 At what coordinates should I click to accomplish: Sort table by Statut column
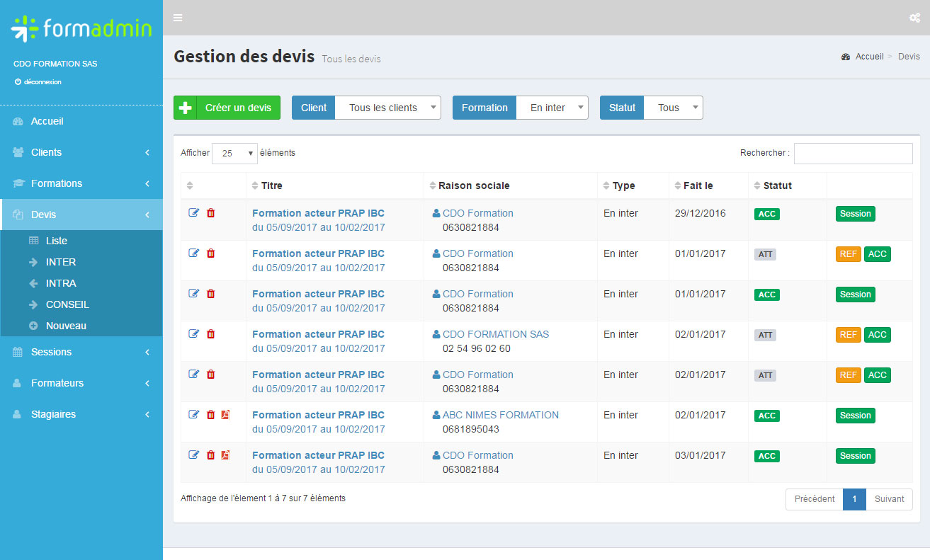point(777,185)
